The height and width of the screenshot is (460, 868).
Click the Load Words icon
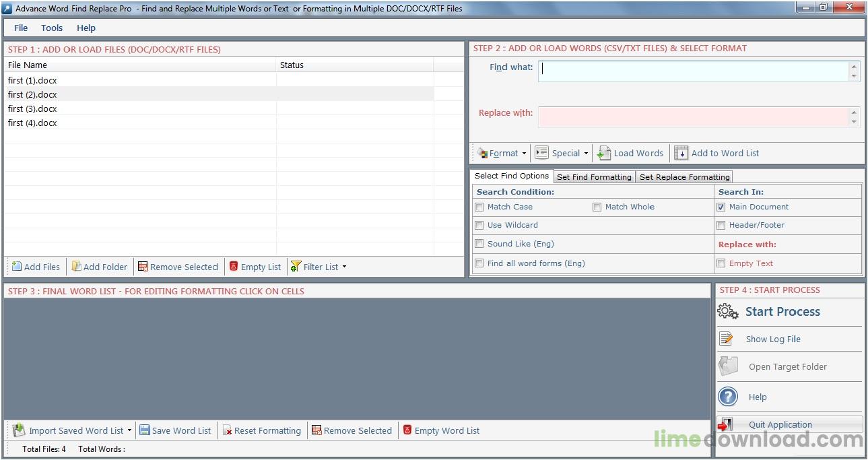pos(604,153)
